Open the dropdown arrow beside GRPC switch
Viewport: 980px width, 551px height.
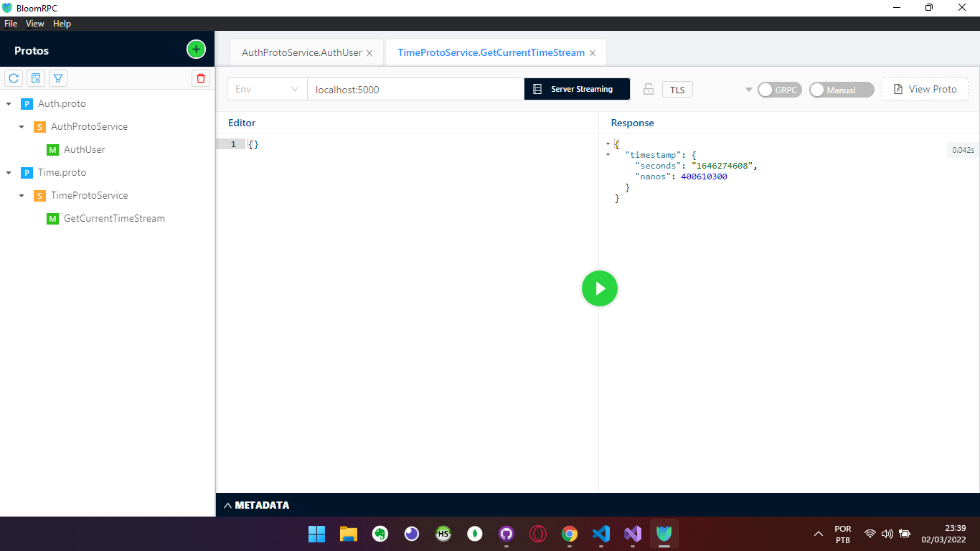[749, 90]
